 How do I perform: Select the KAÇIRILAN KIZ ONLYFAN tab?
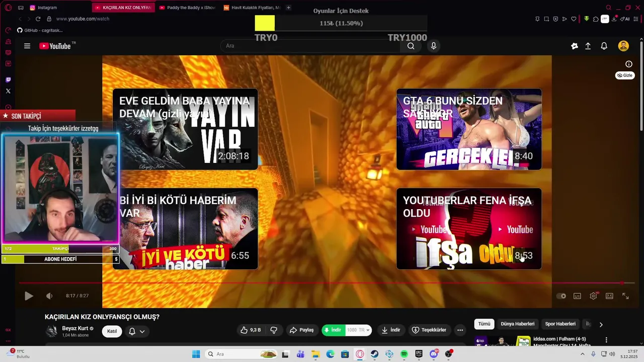pyautogui.click(x=122, y=8)
